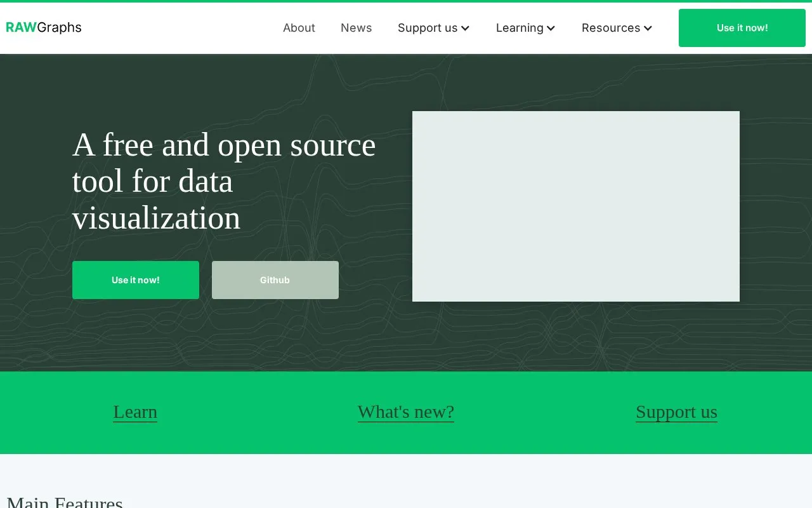Click the header Use it now! button
Screen dimensions: 812x508
tap(742, 28)
